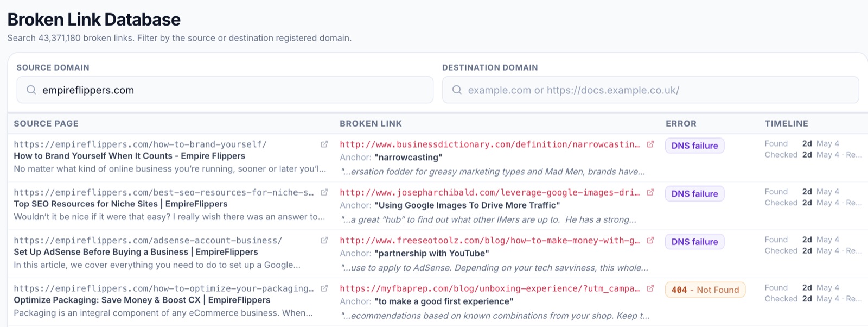The width and height of the screenshot is (868, 327).
Task: Open the myfbaprep.com unboxing-experience broken link
Action: coord(489,288)
